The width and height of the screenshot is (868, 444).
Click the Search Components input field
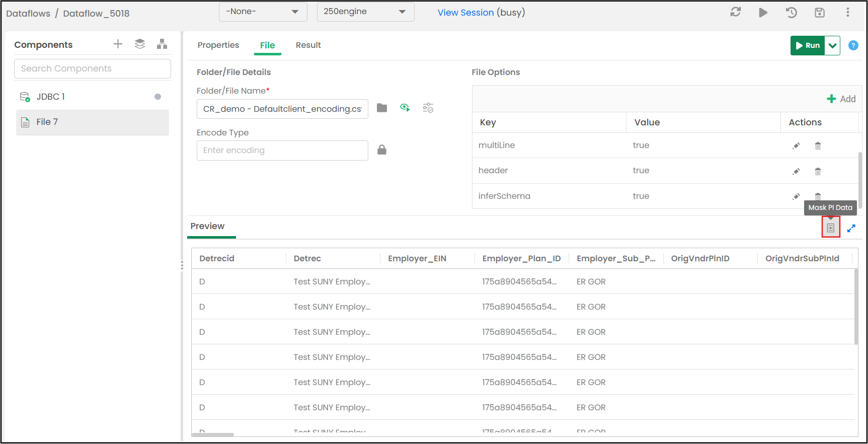pos(93,68)
